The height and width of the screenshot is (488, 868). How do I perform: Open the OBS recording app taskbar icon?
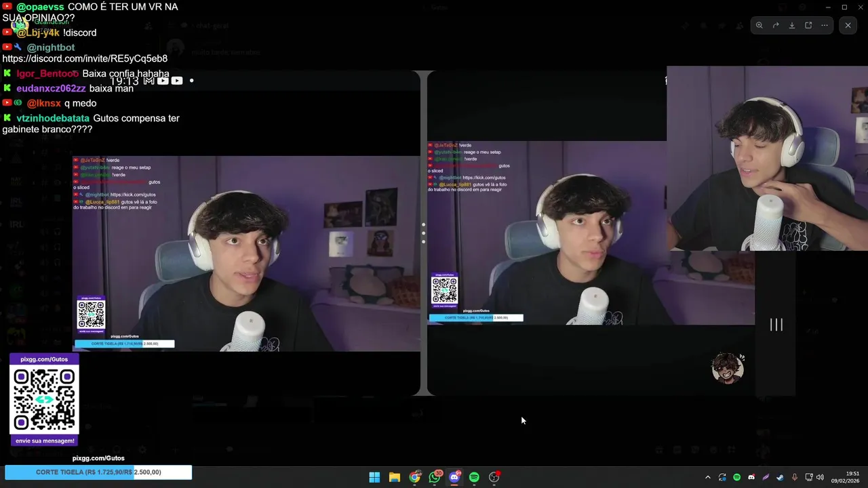(x=494, y=477)
